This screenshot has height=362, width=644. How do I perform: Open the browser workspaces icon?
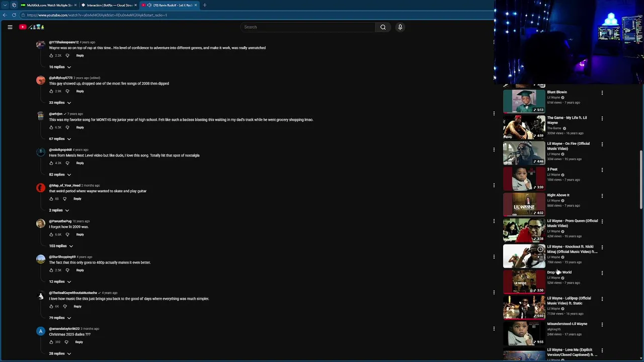[x=14, y=5]
